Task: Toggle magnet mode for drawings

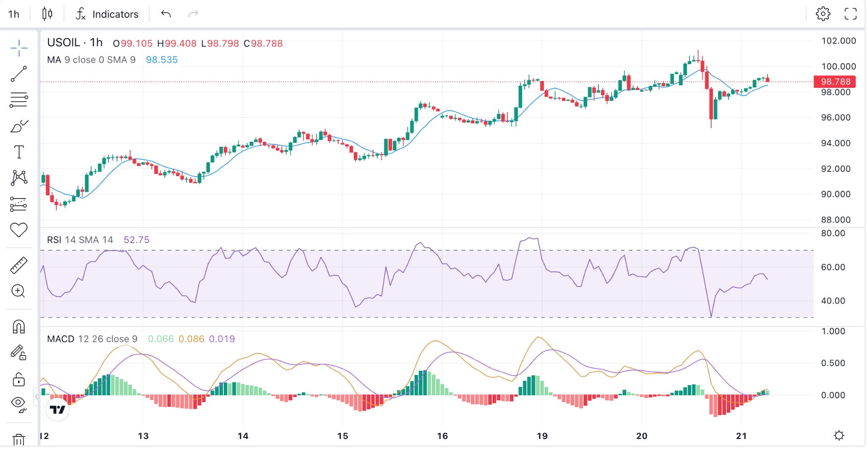Action: [19, 327]
